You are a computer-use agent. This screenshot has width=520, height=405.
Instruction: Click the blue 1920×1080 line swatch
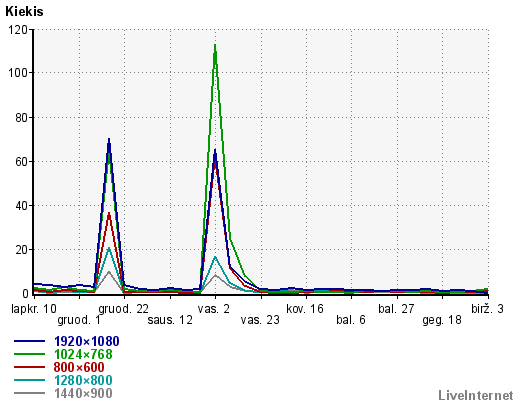(29, 341)
